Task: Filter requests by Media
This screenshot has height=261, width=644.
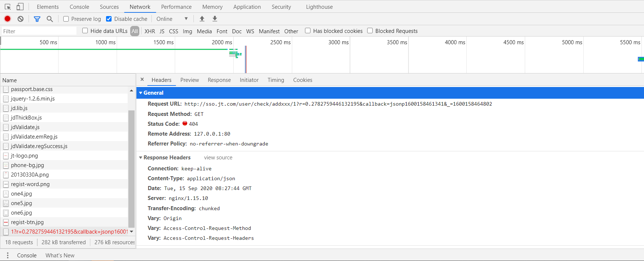Action: pos(204,31)
